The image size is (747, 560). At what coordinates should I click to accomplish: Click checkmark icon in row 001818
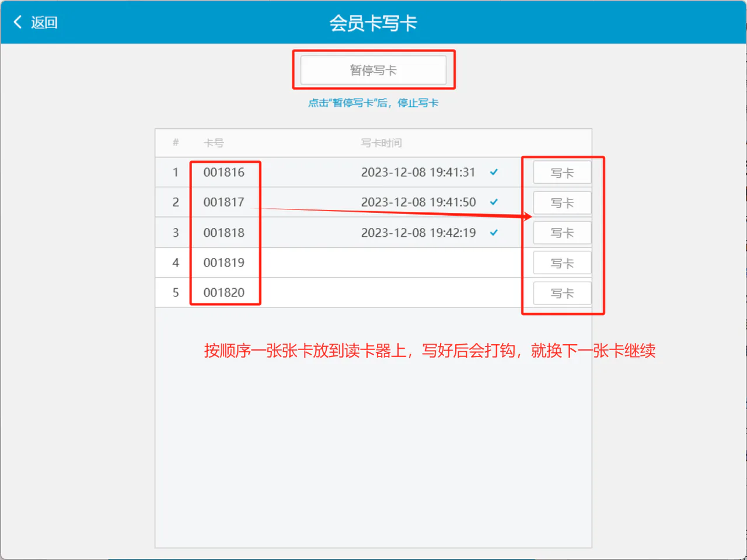point(494,232)
